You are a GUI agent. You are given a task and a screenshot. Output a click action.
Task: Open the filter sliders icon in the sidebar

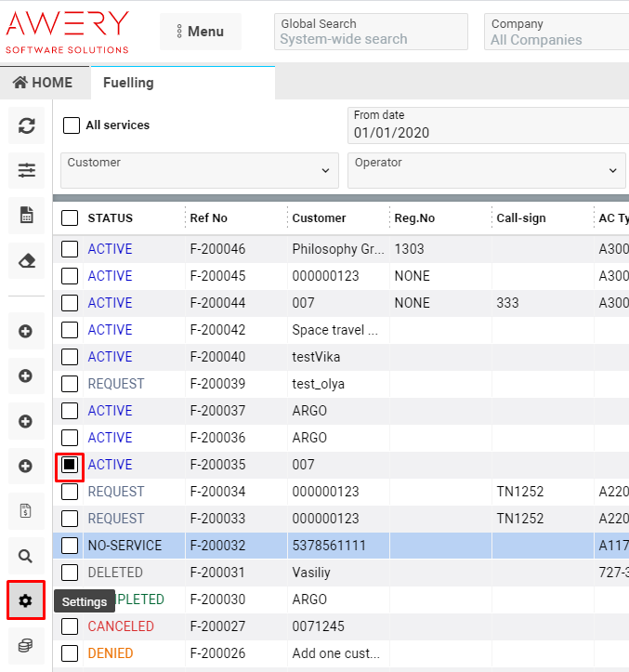[x=26, y=170]
